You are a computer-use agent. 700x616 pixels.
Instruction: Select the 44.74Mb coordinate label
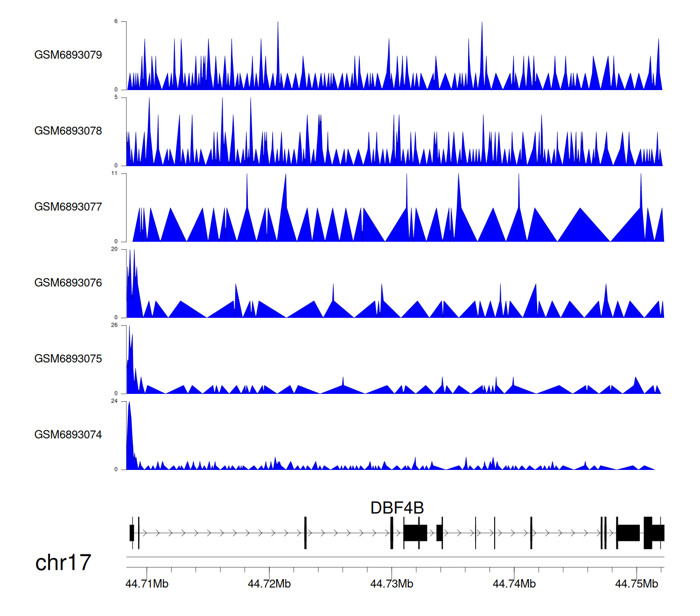tap(514, 584)
